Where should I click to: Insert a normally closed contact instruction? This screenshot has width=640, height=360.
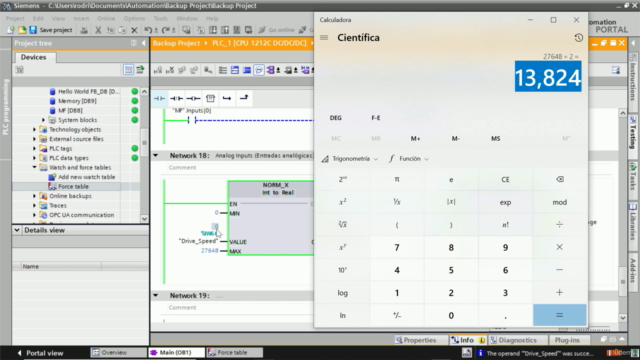pos(176,98)
